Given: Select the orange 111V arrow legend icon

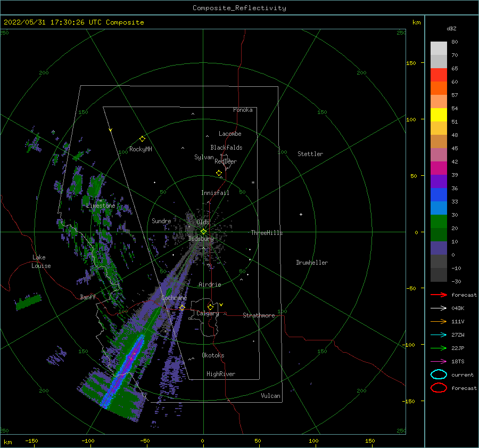Looking at the screenshot, I should click(x=439, y=321).
